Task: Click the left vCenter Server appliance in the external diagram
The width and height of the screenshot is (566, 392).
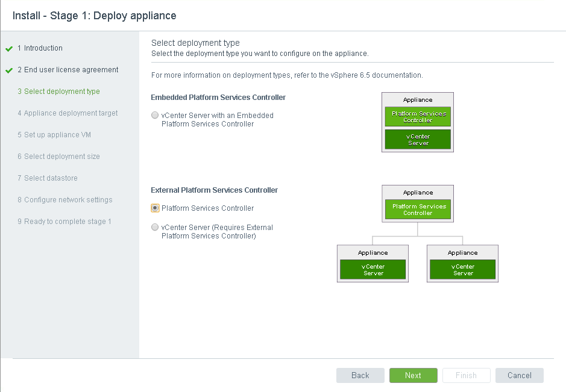Action: point(373,269)
